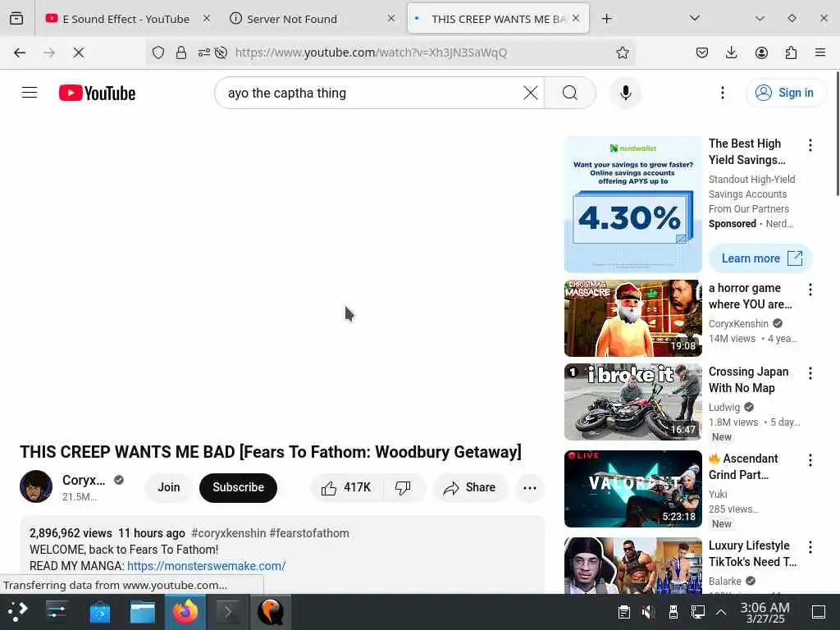Open the YouTube hamburger guide menu
The height and width of the screenshot is (630, 840).
pyautogui.click(x=30, y=93)
